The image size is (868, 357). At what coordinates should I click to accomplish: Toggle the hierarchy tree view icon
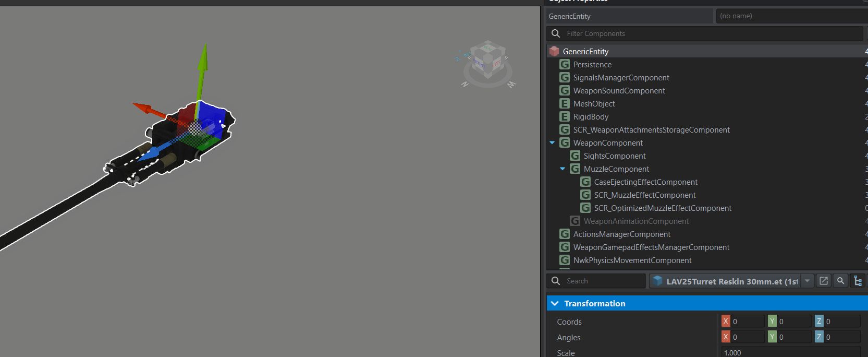tap(858, 281)
